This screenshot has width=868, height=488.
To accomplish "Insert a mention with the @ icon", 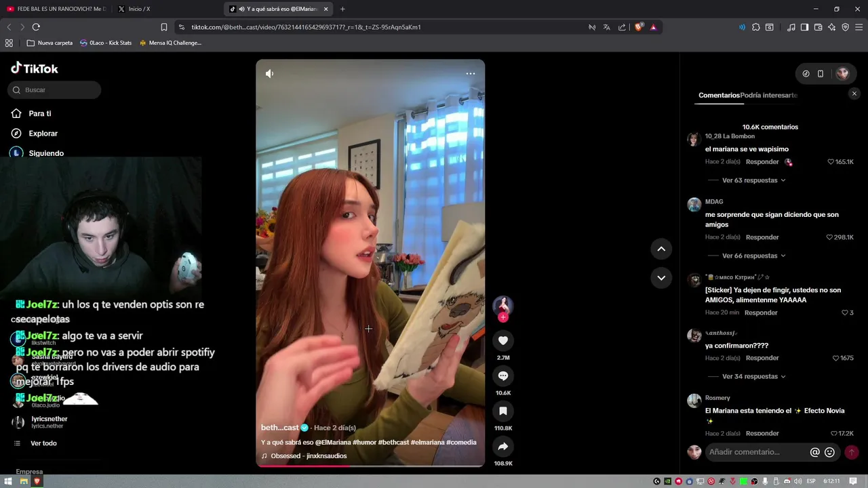I will coord(815,452).
